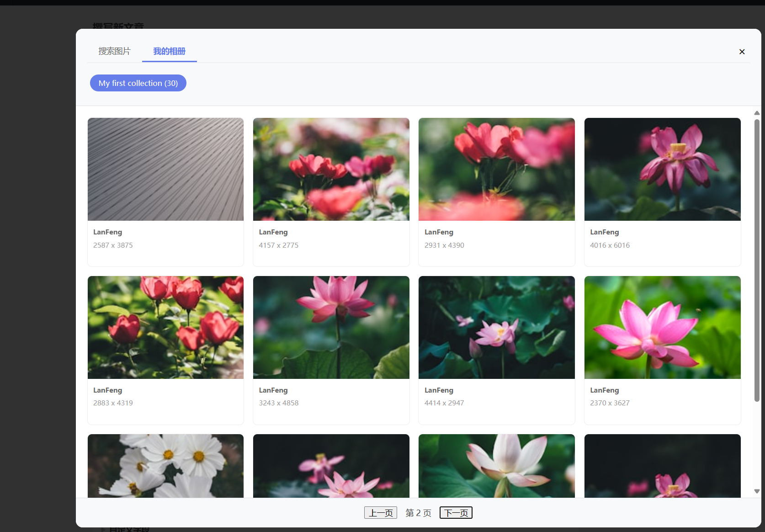The width and height of the screenshot is (765, 532).
Task: Select the blurred red flowers 2931 x 4390 thumbnail
Action: tap(496, 169)
